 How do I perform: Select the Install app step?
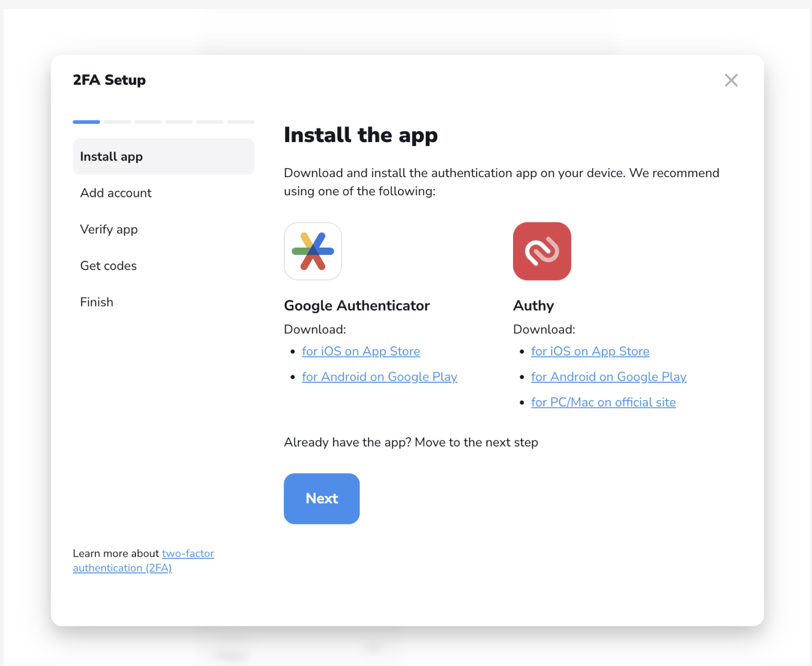tap(163, 156)
